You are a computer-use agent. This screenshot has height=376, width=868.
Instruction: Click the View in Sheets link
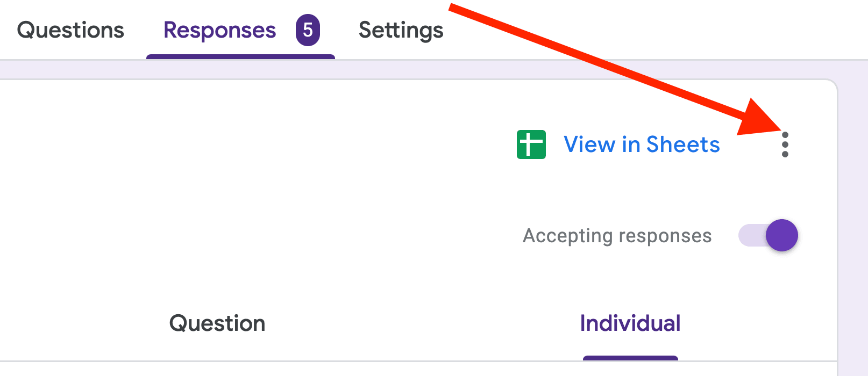click(x=642, y=144)
